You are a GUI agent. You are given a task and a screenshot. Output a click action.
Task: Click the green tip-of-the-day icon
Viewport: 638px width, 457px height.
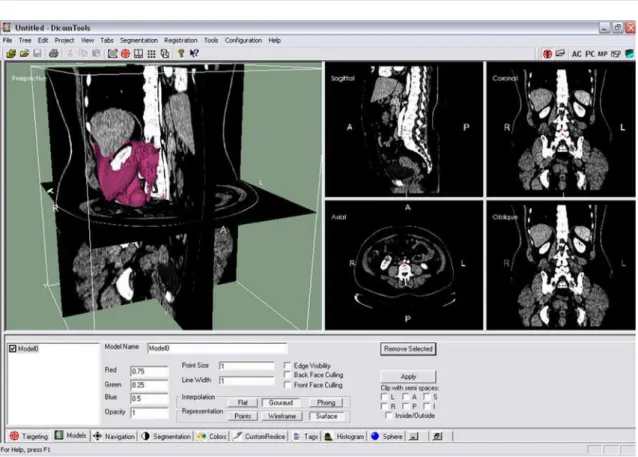click(181, 53)
